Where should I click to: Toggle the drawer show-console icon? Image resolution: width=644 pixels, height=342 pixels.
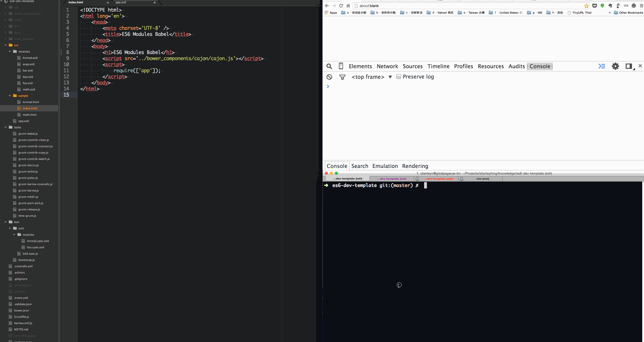(x=602, y=66)
